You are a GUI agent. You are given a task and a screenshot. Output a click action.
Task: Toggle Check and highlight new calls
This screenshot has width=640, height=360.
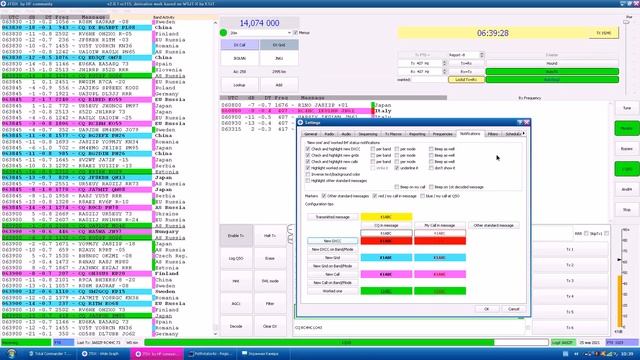click(308, 162)
